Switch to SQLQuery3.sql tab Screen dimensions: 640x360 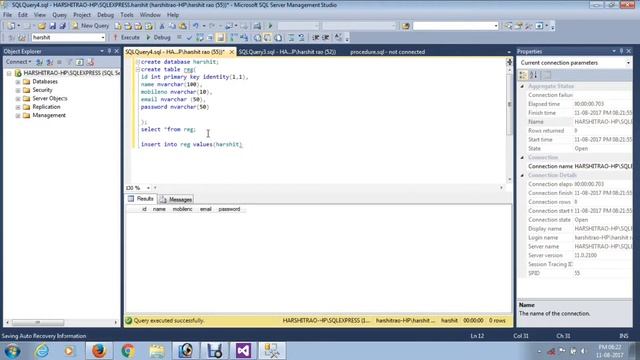[x=287, y=52]
